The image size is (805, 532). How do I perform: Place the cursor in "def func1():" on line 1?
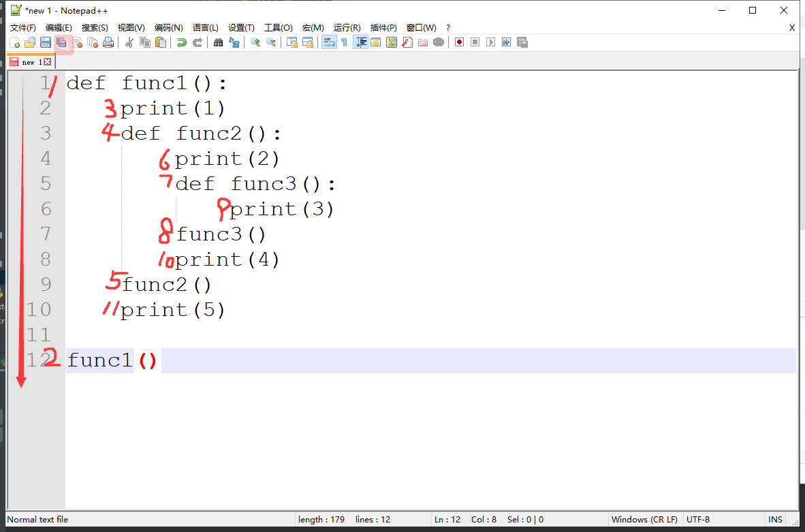(x=147, y=83)
